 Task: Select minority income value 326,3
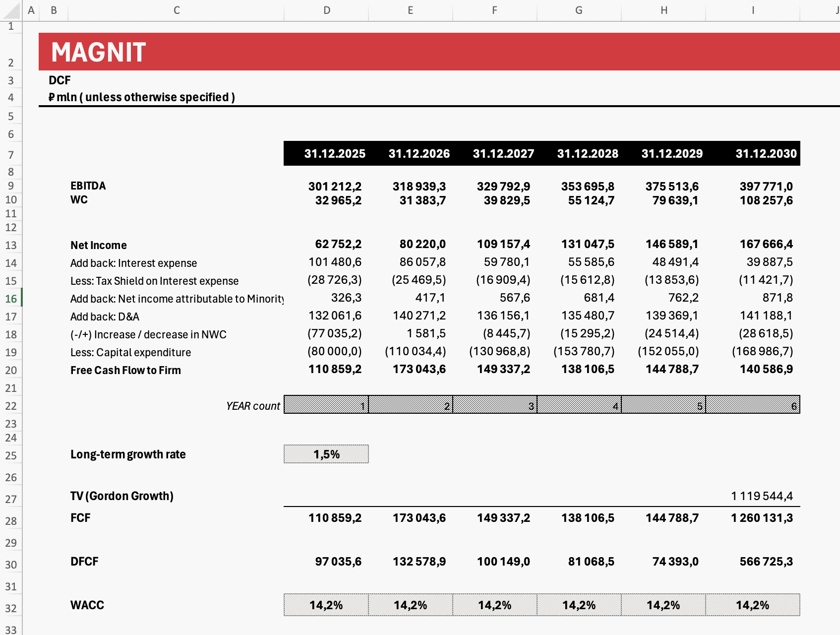tap(346, 298)
